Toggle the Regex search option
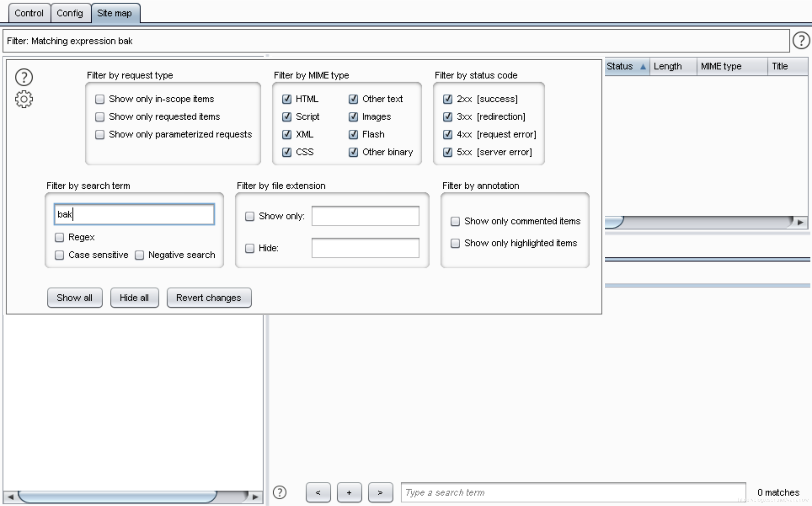This screenshot has width=812, height=506. 60,238
